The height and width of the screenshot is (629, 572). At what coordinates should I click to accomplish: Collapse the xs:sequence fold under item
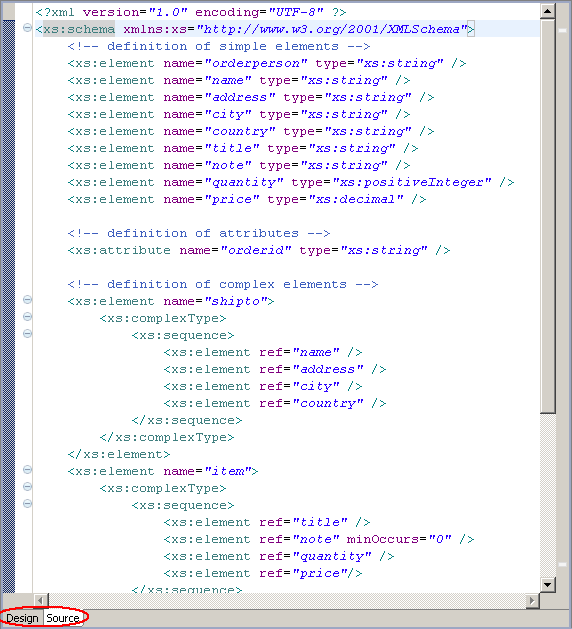click(27, 503)
